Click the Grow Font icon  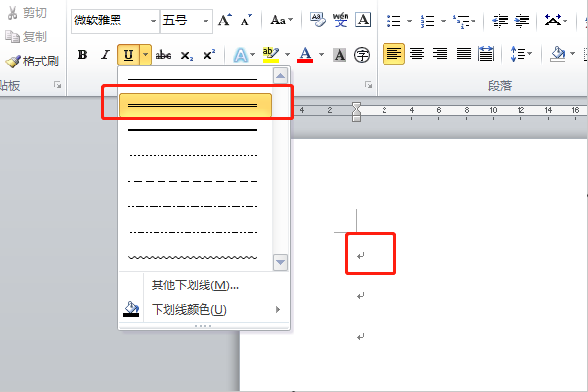(x=225, y=20)
